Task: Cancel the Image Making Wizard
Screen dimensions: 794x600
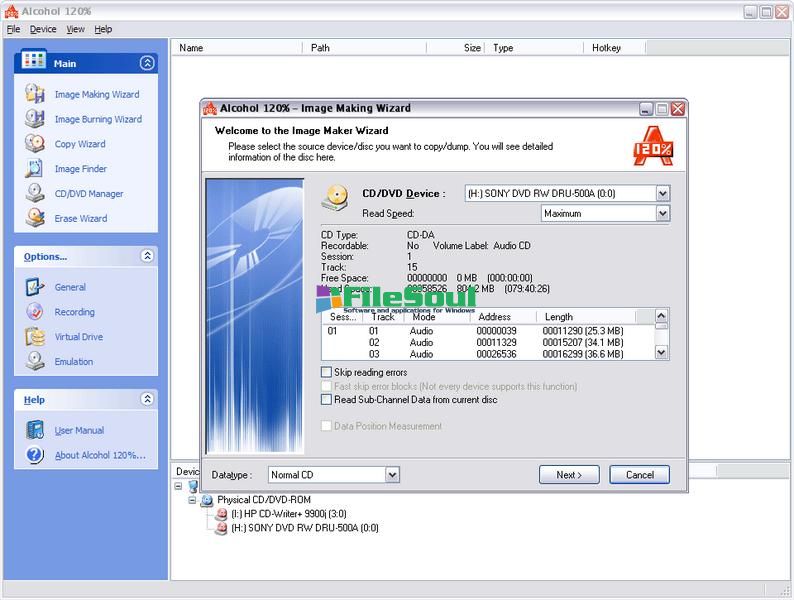Action: (x=639, y=475)
